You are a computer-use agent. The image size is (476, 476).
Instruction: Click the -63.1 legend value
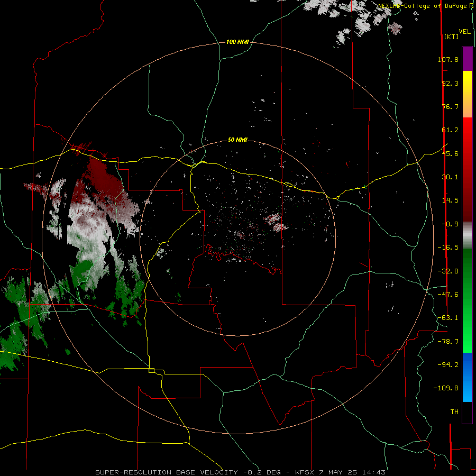coord(448,318)
